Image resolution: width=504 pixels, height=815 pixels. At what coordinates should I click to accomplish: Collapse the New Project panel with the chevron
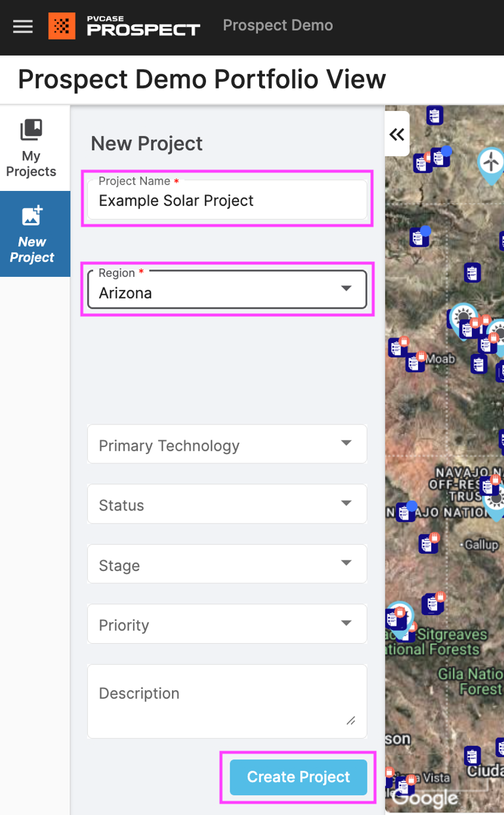click(397, 134)
